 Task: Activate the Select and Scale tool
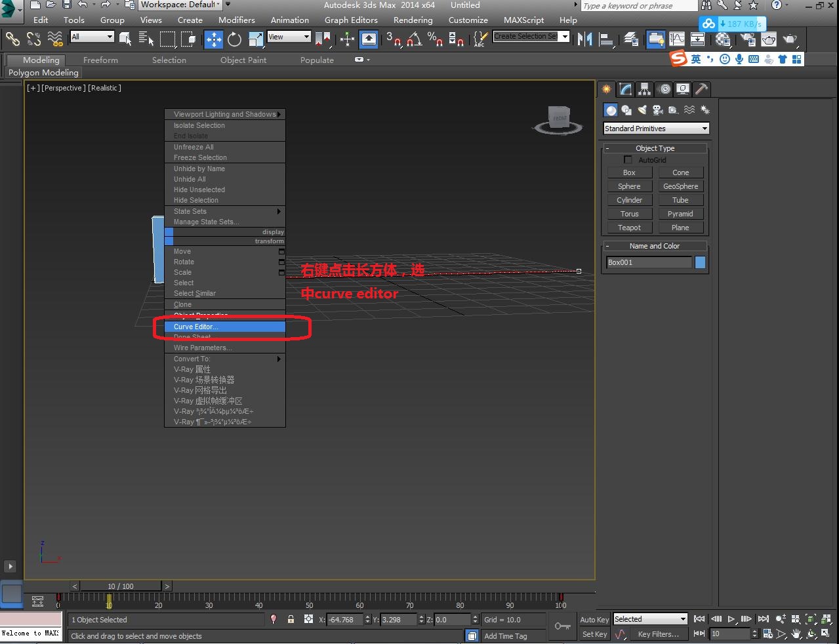(x=255, y=39)
